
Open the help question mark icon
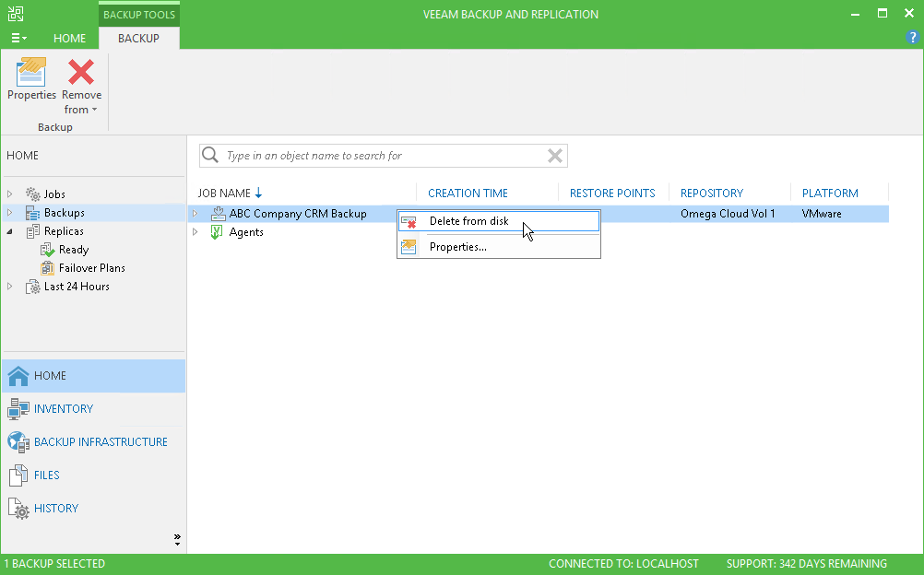[x=912, y=38]
